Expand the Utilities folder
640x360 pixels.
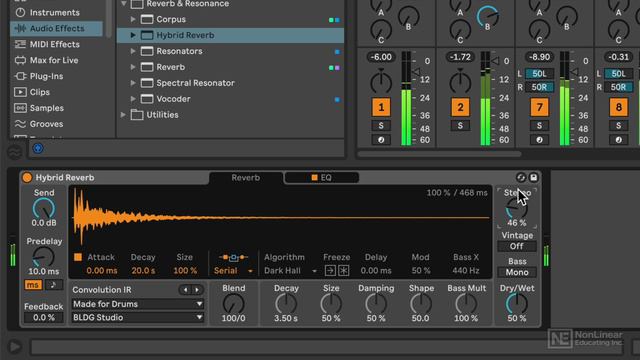[x=123, y=115]
